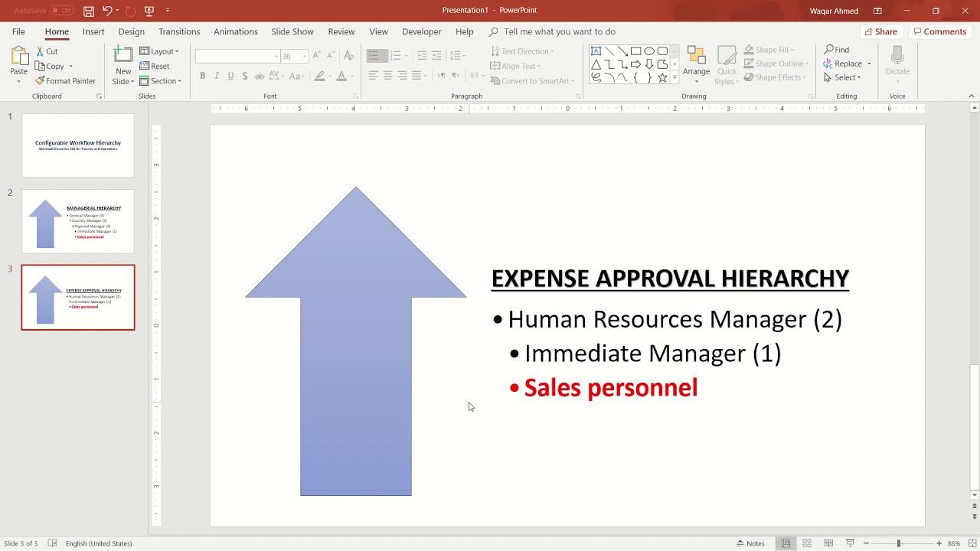The width and height of the screenshot is (980, 551).
Task: Click the Arrange icon in Drawing group
Action: coord(696,64)
